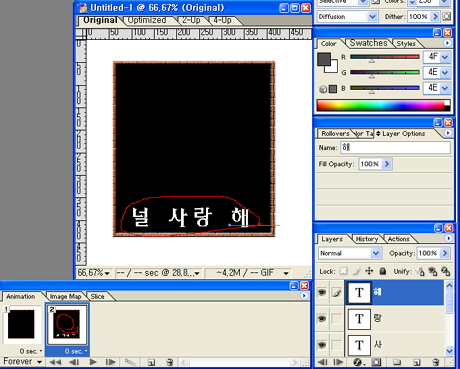This screenshot has width=460, height=369.
Task: Toggle visibility of the 해 layer
Action: (322, 293)
